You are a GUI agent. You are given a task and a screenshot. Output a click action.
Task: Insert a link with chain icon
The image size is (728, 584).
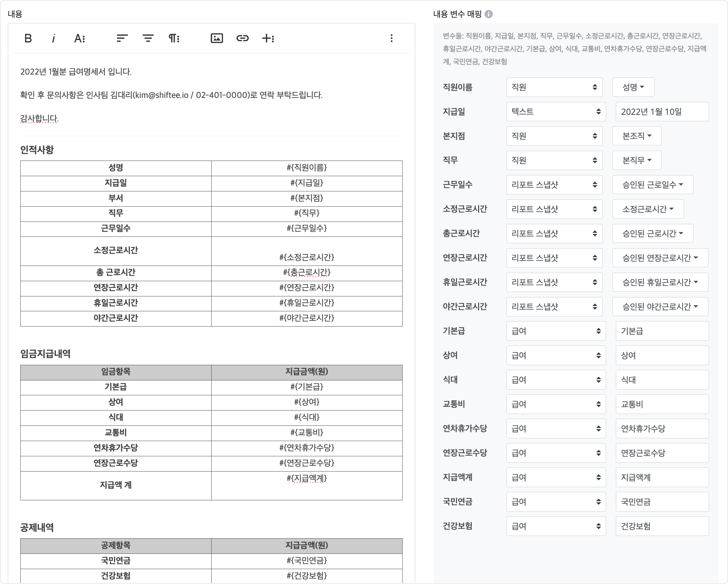point(242,38)
